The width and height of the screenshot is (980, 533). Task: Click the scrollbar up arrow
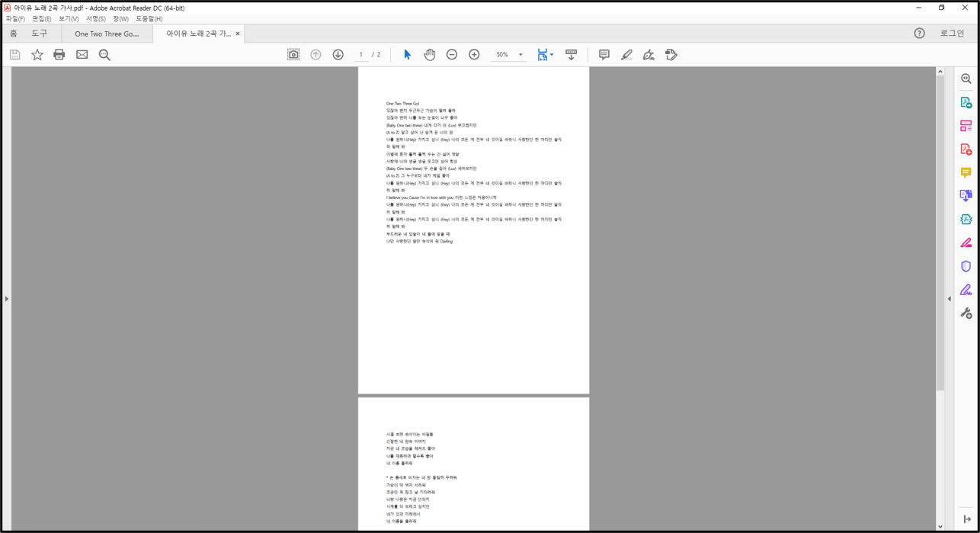[x=940, y=72]
